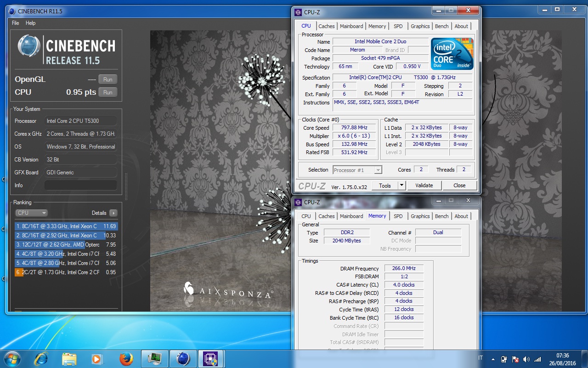This screenshot has width=588, height=368.
Task: Select ranking entry 8C/16T @ 2.92 GHz
Action: point(66,236)
